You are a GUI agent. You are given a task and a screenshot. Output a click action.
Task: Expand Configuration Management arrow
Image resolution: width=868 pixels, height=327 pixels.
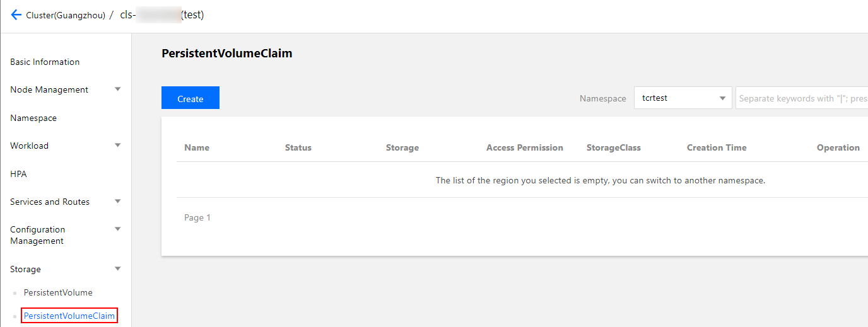point(117,229)
